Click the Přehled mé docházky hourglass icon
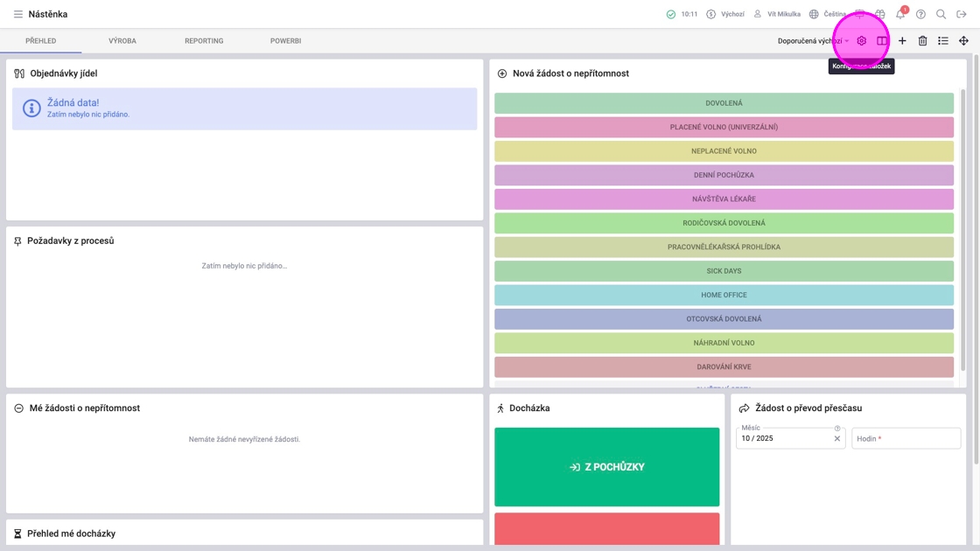The width and height of the screenshot is (980, 551). tap(17, 534)
